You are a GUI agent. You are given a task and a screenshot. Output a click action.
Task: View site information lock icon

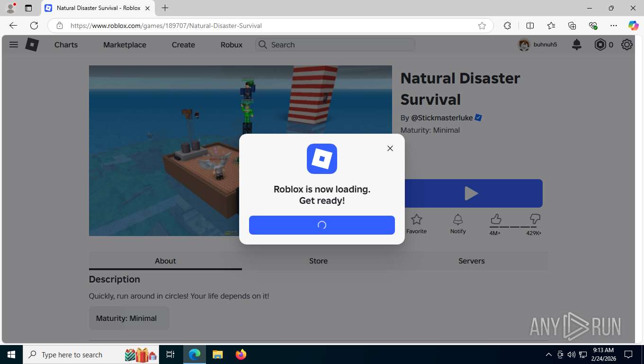click(59, 26)
